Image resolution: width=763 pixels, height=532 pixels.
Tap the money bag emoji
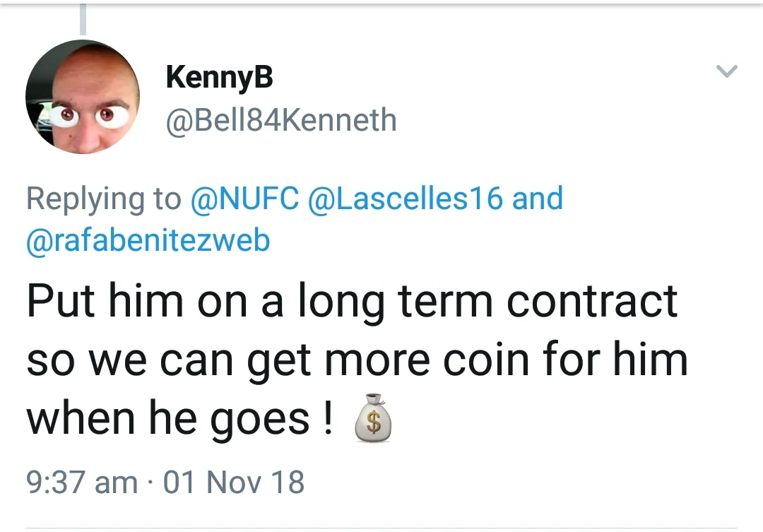click(372, 423)
